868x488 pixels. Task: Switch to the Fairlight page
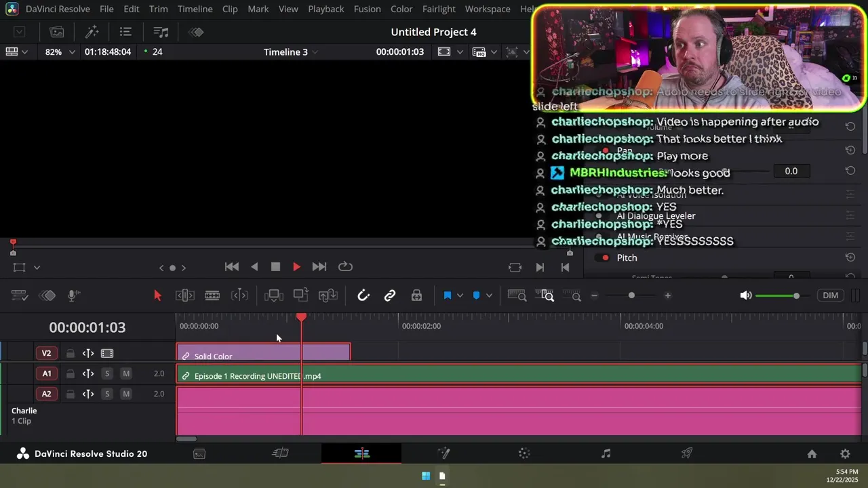(606, 453)
